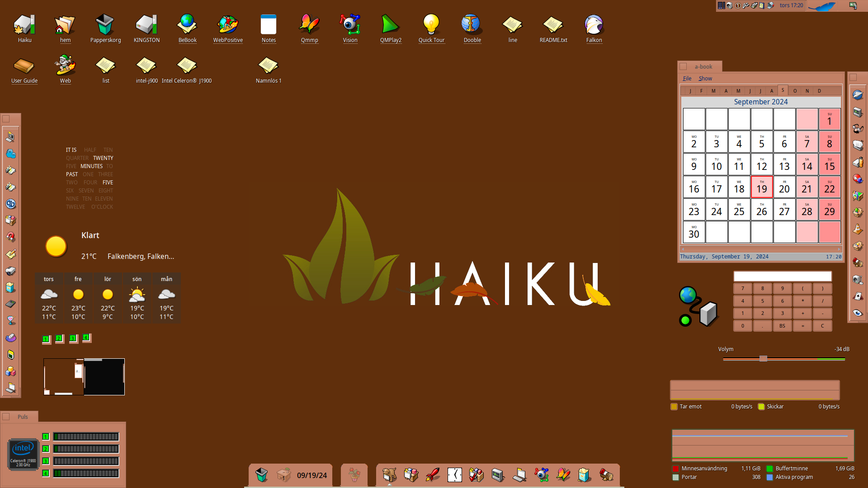Viewport: 868px width, 488px height.
Task: Open the paper plane mail icon in the right launcher
Action: pyautogui.click(x=858, y=95)
